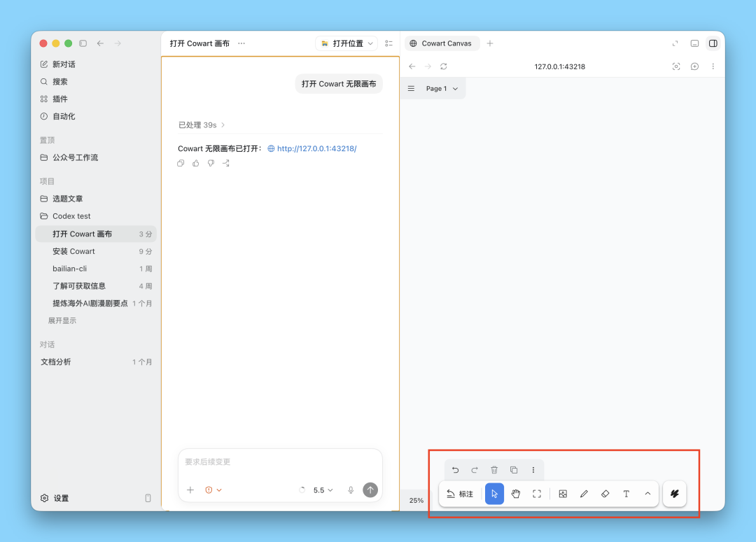Open the 打开位置 dropdown
This screenshot has width=756, height=542.
point(346,43)
